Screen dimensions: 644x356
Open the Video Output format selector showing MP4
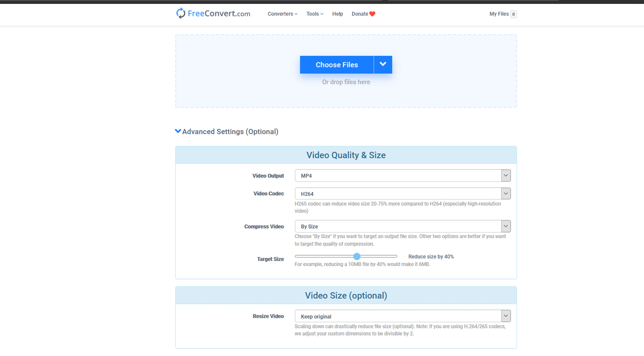pyautogui.click(x=392, y=175)
